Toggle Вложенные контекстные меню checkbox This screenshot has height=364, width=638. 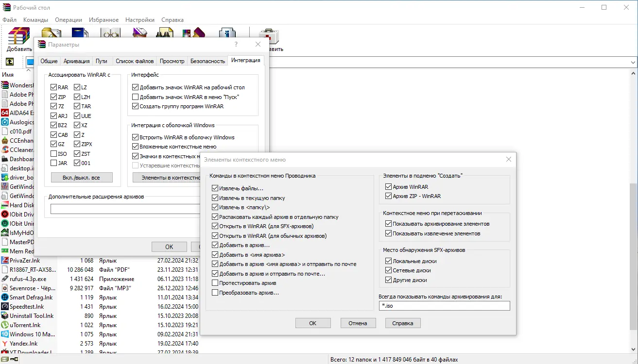[x=135, y=147]
